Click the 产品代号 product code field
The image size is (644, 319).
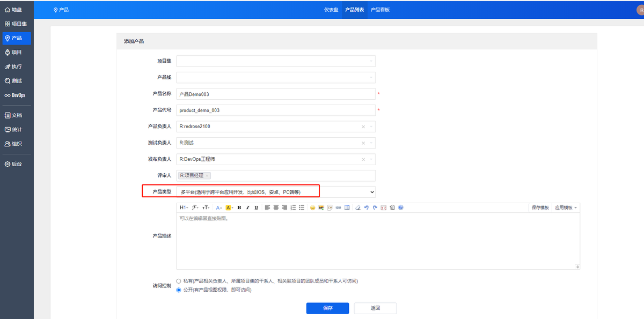(276, 110)
